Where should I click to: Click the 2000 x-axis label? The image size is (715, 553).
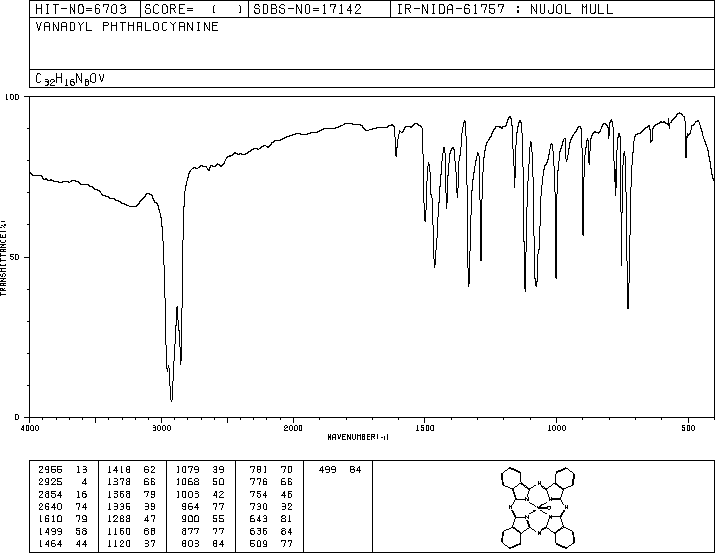(293, 428)
